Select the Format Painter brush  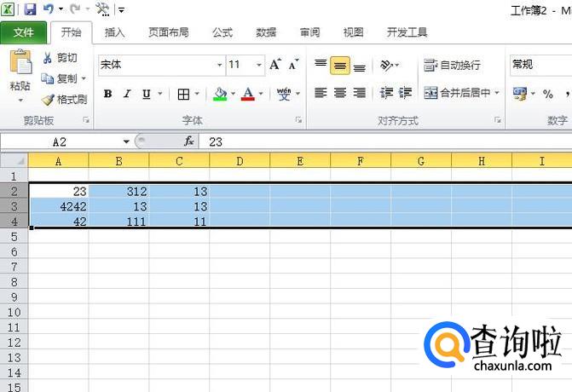[x=48, y=99]
